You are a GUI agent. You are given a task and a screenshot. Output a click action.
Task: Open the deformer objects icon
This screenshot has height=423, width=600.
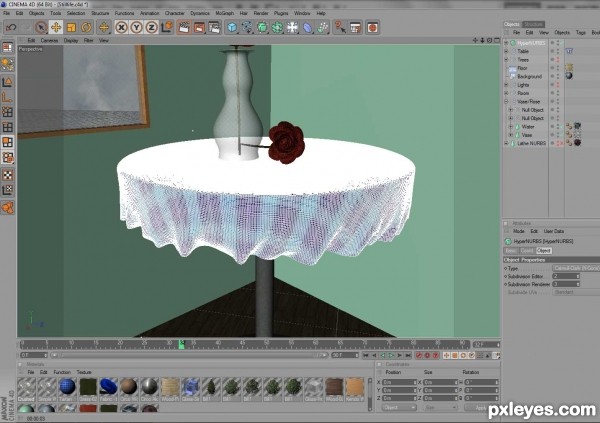308,28
